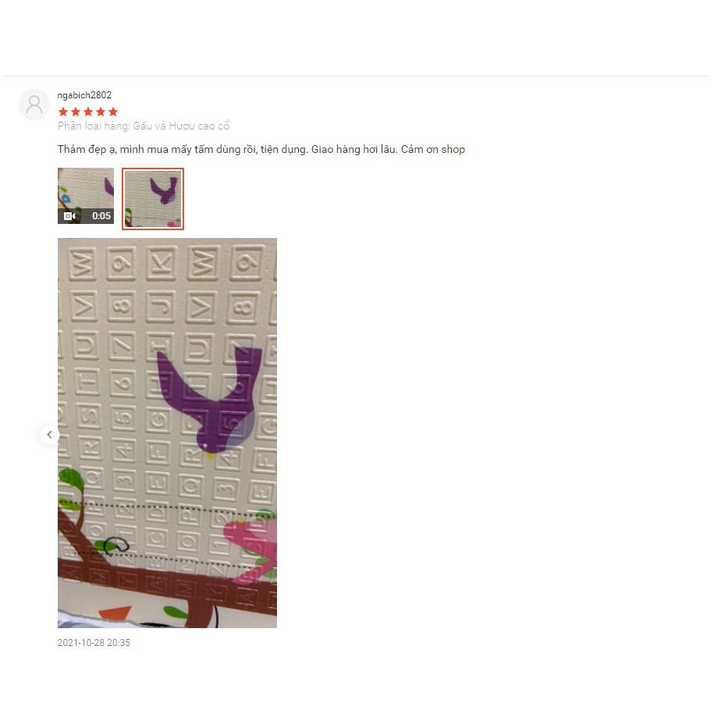Click the fourth rating star
The height and width of the screenshot is (728, 728).
pos(101,112)
